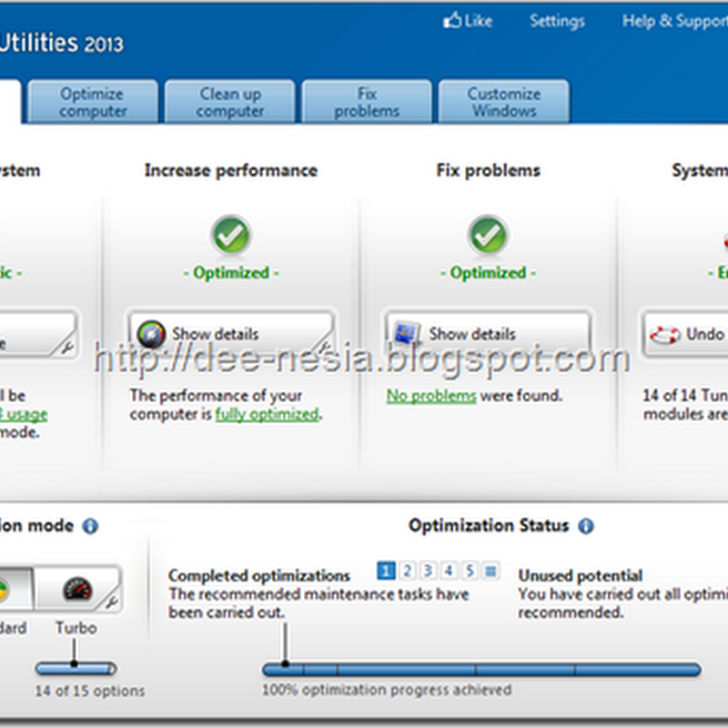Open the Customize Windows tab
Viewport: 728px width, 728px height.
[x=504, y=102]
